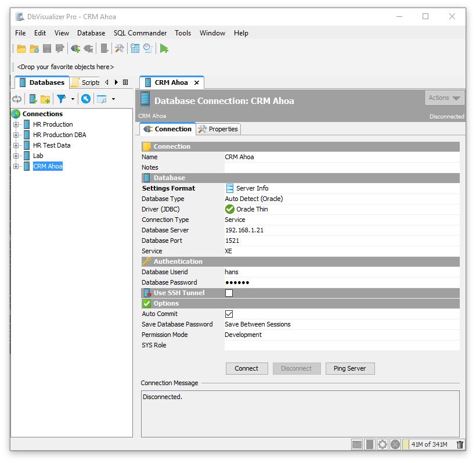The image size is (476, 463).
Task: Open the SQL Commander menu
Action: (x=140, y=33)
